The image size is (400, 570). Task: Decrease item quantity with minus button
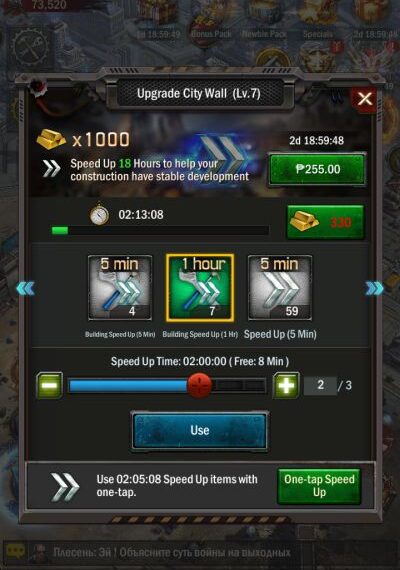click(x=49, y=385)
